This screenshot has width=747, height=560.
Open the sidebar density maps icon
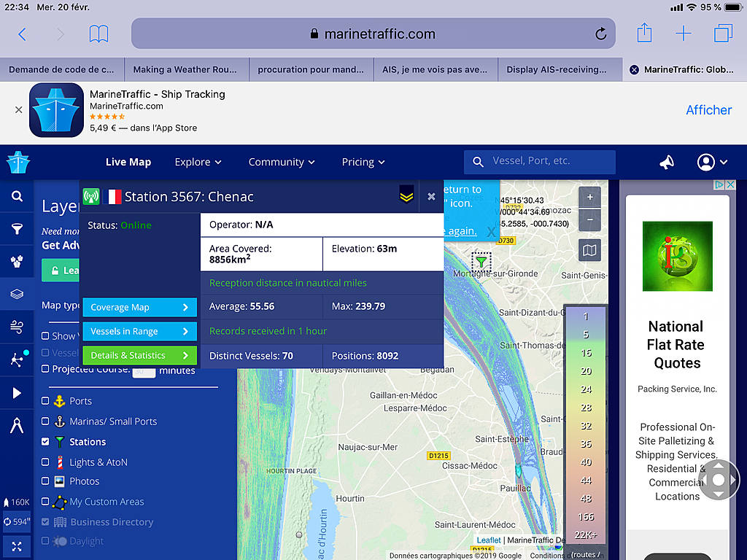click(x=17, y=359)
